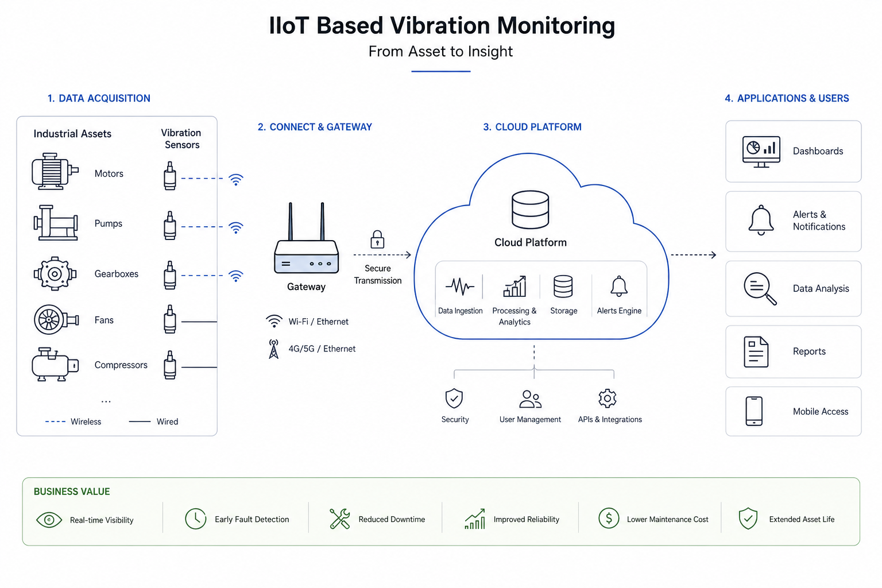Click the User Management people icon
This screenshot has height=588, width=882.
(530, 399)
